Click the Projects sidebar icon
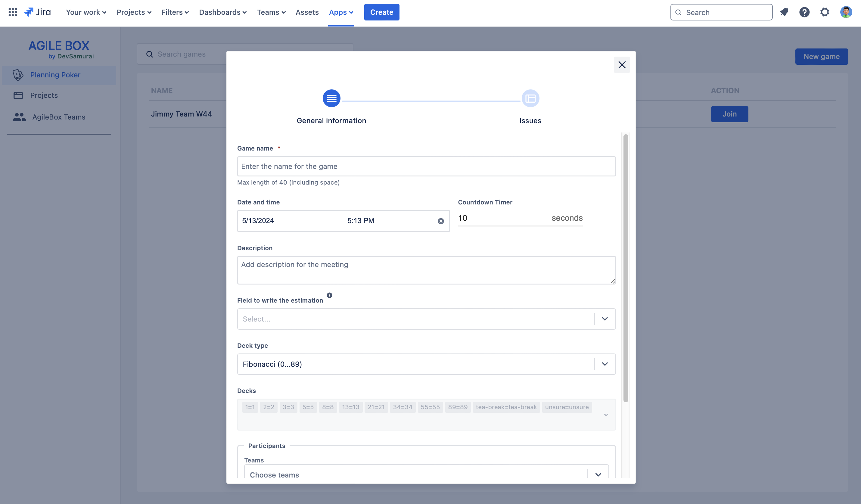Image resolution: width=861 pixels, height=504 pixels. point(18,95)
